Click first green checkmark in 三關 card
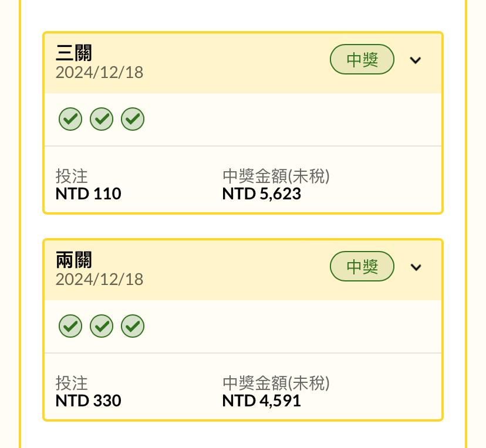This screenshot has width=486, height=448. [x=70, y=119]
